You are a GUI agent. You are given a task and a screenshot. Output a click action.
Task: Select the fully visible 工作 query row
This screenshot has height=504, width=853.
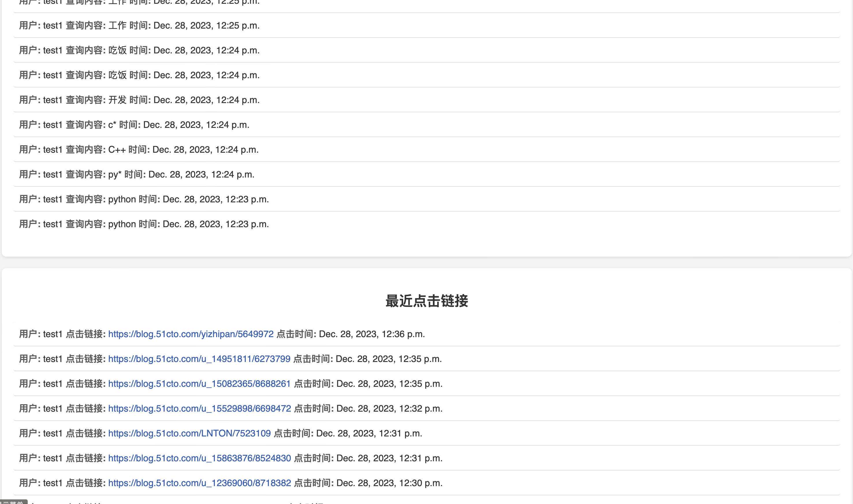(139, 26)
